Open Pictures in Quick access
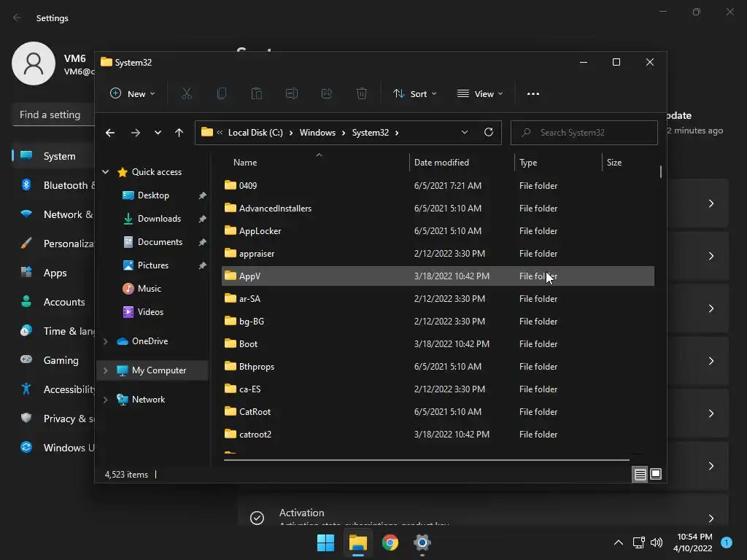 tap(153, 265)
